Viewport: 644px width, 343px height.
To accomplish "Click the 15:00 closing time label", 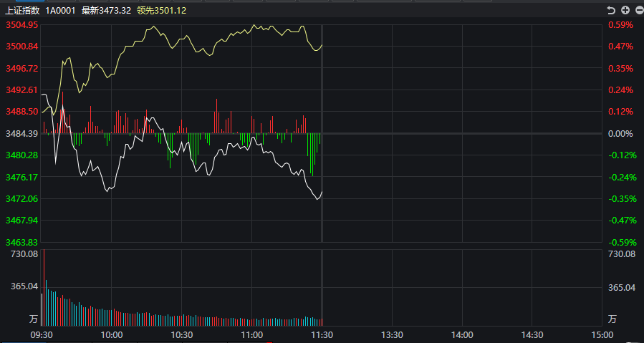I will [602, 334].
